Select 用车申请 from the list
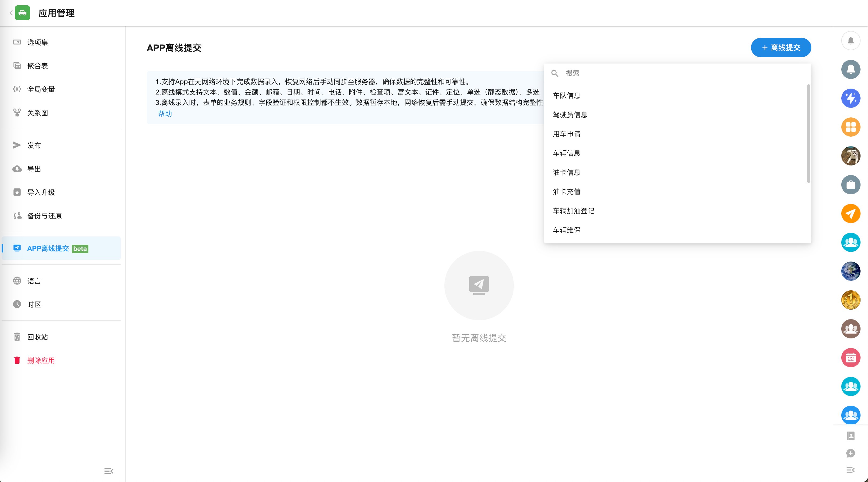 (675, 134)
